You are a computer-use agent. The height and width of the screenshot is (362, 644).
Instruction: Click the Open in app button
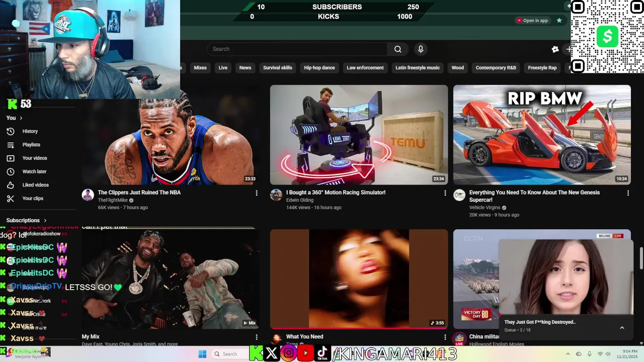coord(532,21)
